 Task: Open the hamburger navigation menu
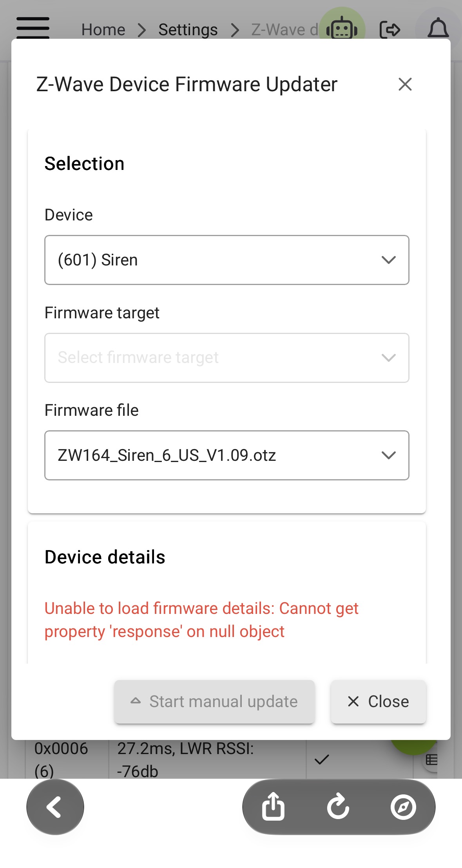click(33, 28)
